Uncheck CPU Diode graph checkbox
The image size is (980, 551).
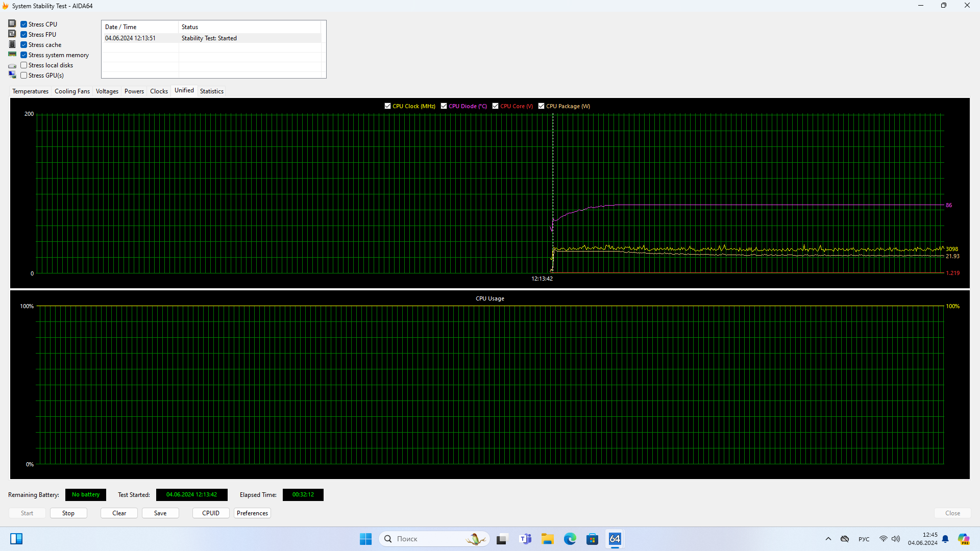(444, 106)
